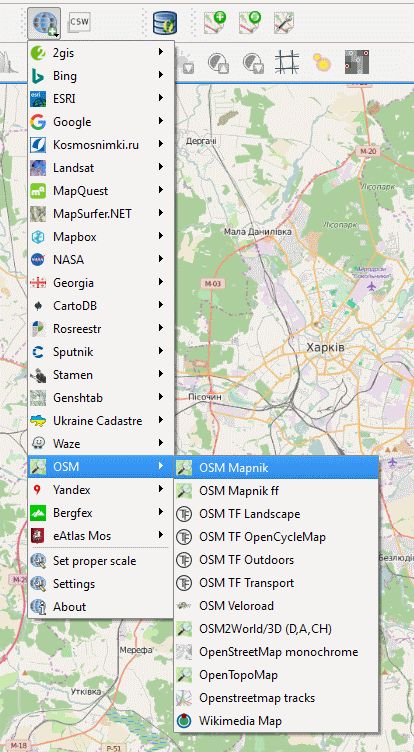
Task: Add the OSM TF Transport layer
Action: pyautogui.click(x=276, y=583)
